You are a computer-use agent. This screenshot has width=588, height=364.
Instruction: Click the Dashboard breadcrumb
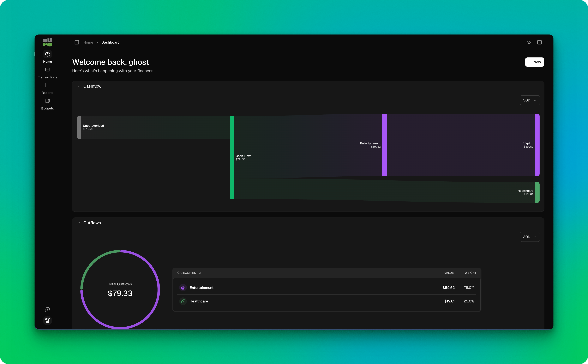[x=110, y=42]
